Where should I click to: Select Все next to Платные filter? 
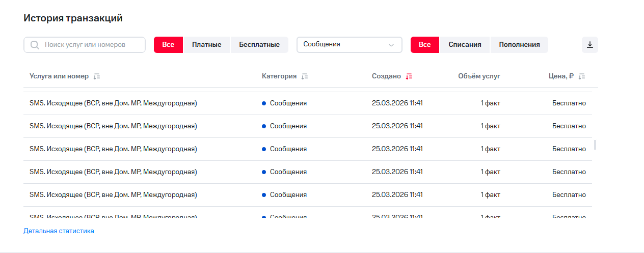pyautogui.click(x=168, y=45)
